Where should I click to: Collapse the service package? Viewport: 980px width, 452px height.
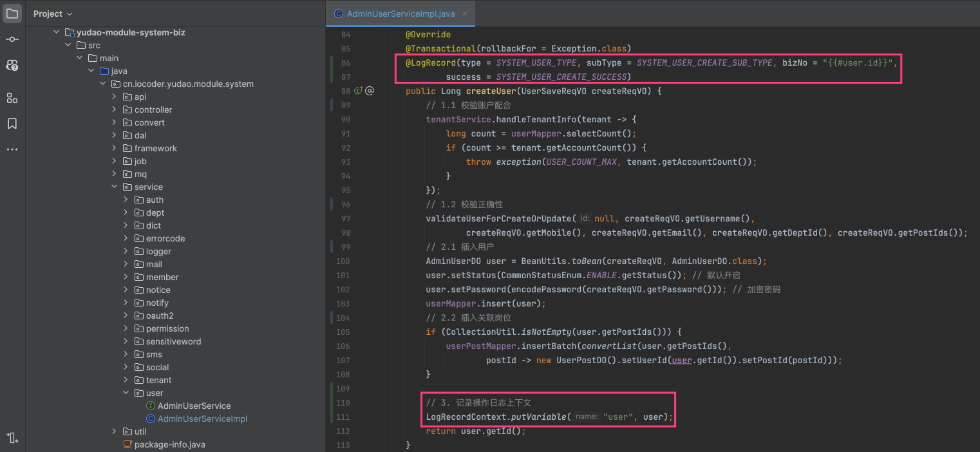click(115, 187)
